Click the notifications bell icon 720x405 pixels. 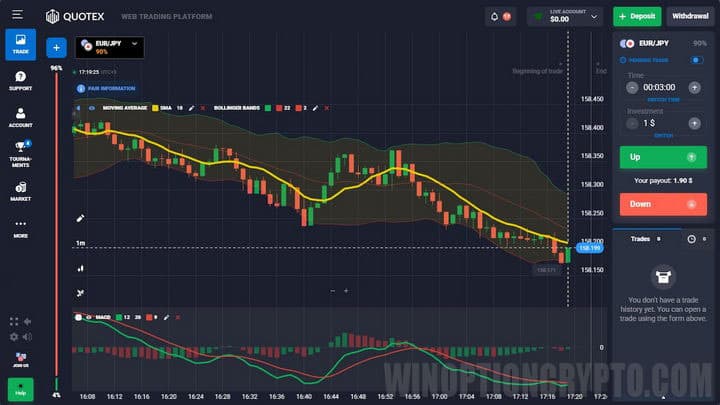pyautogui.click(x=493, y=17)
